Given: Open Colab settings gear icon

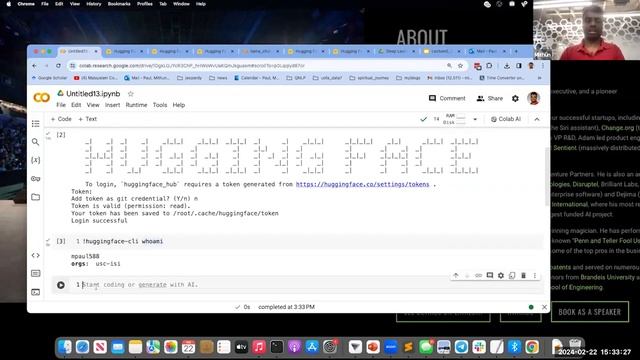Looking at the screenshot, I should coord(516,98).
